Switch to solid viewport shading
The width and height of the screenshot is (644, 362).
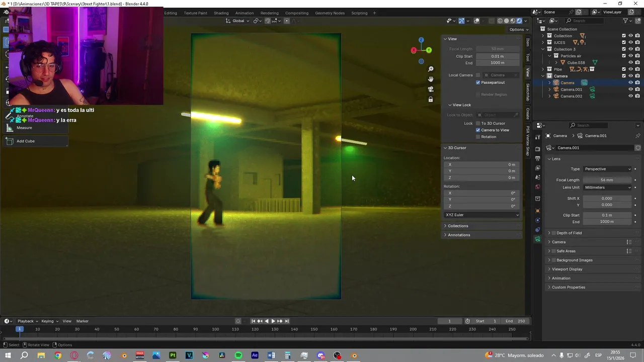pyautogui.click(x=507, y=21)
